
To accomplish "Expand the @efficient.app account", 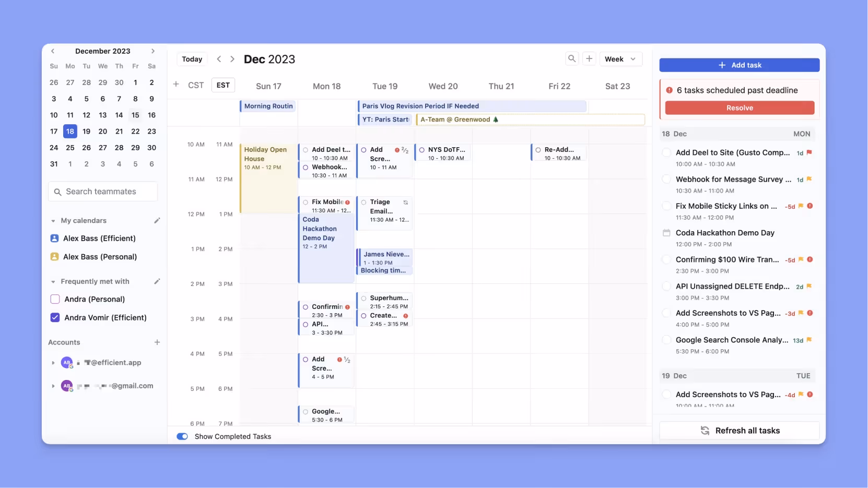I will (53, 362).
